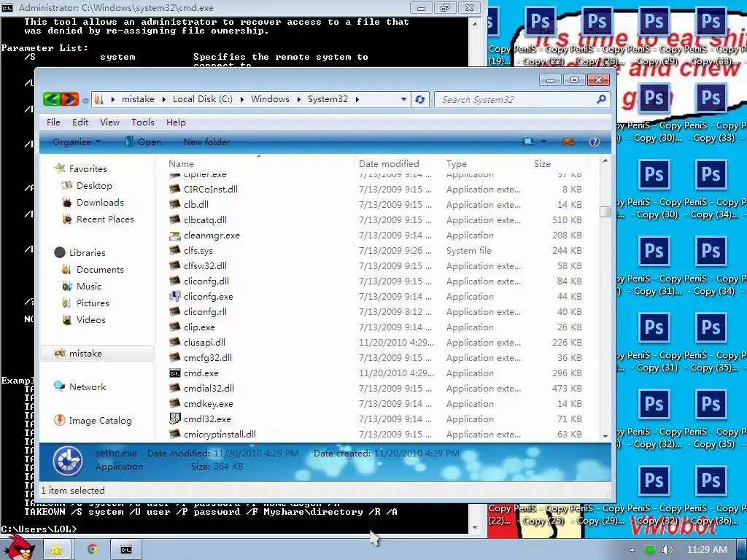The image size is (747, 560).
Task: Click the Angry Bird start button
Action: coord(20,548)
